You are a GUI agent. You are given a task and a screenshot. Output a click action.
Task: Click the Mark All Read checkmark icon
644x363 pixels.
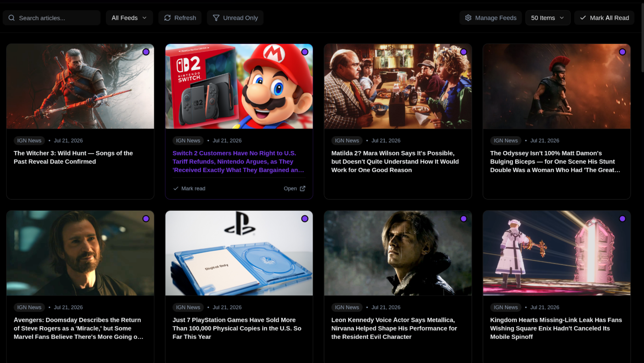click(x=583, y=18)
